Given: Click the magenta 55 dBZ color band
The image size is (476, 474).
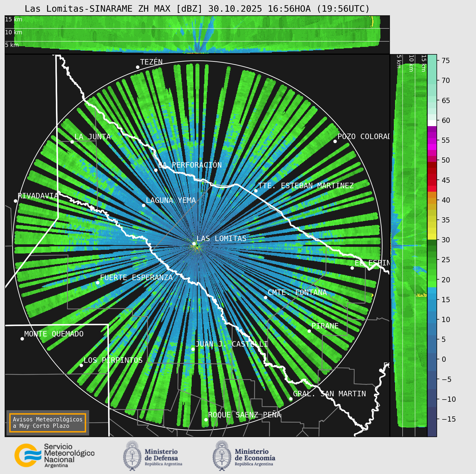Looking at the screenshot, I should click(x=432, y=141).
